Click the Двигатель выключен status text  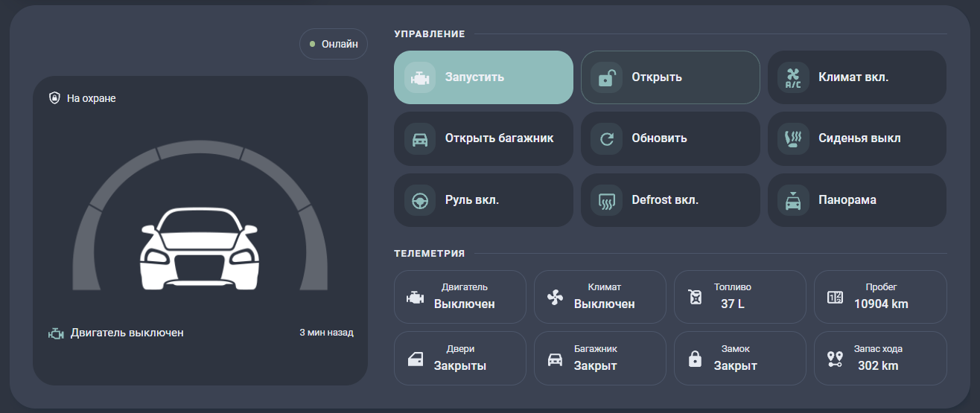127,333
